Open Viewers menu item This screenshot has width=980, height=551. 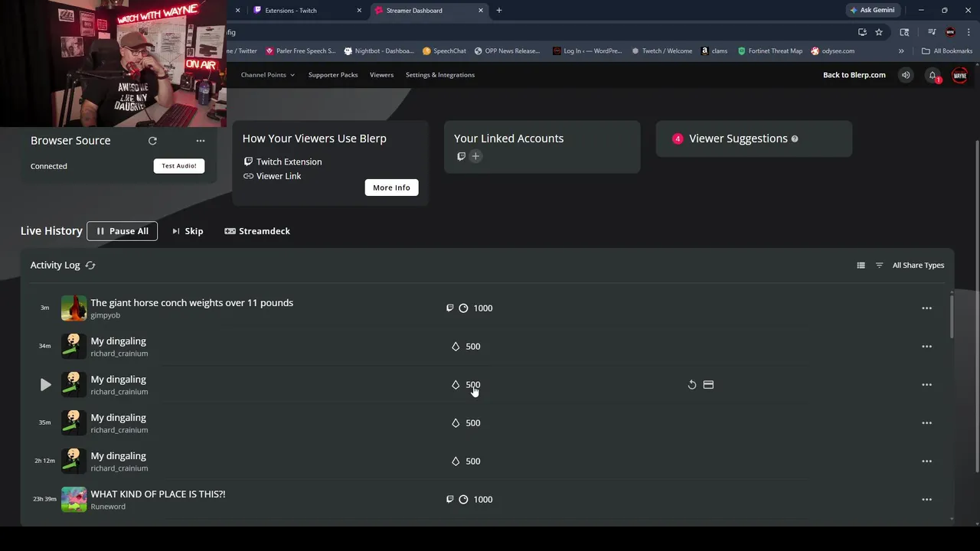pos(381,75)
